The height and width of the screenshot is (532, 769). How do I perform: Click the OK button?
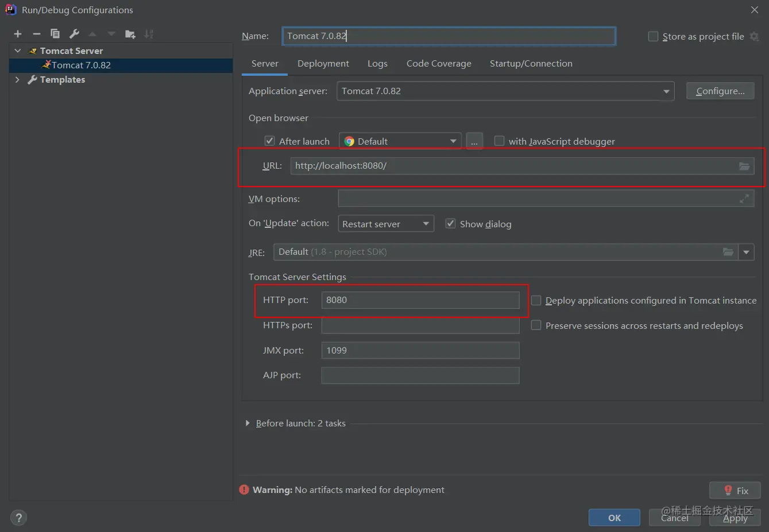click(x=615, y=518)
